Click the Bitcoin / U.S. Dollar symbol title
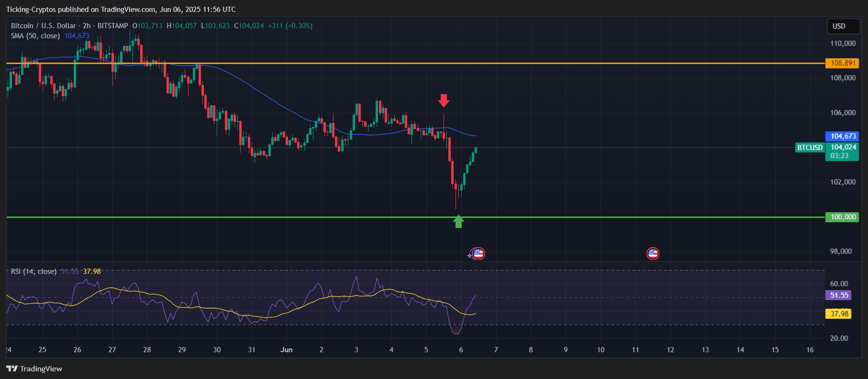 43,26
